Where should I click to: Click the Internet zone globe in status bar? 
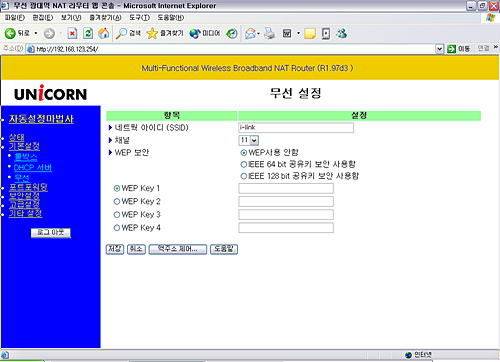tap(408, 355)
